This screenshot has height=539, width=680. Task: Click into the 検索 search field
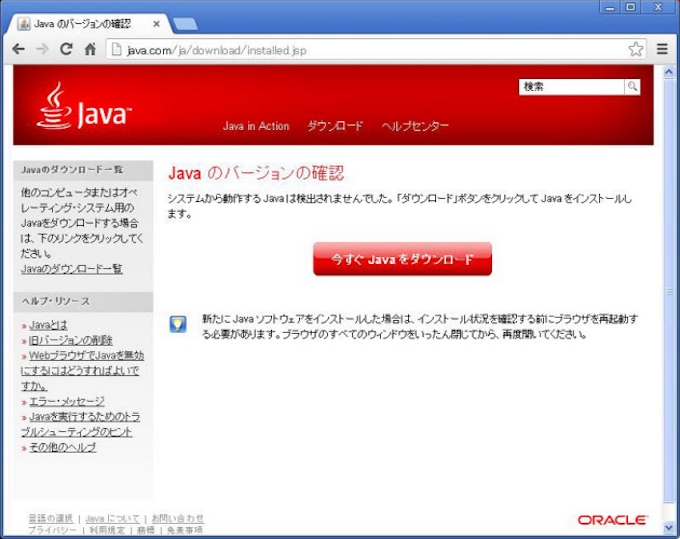tap(571, 87)
